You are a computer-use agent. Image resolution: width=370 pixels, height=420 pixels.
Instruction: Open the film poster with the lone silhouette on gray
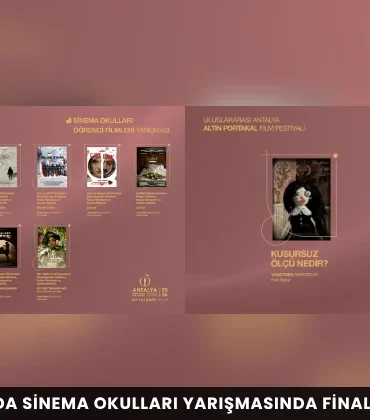(x=8, y=167)
